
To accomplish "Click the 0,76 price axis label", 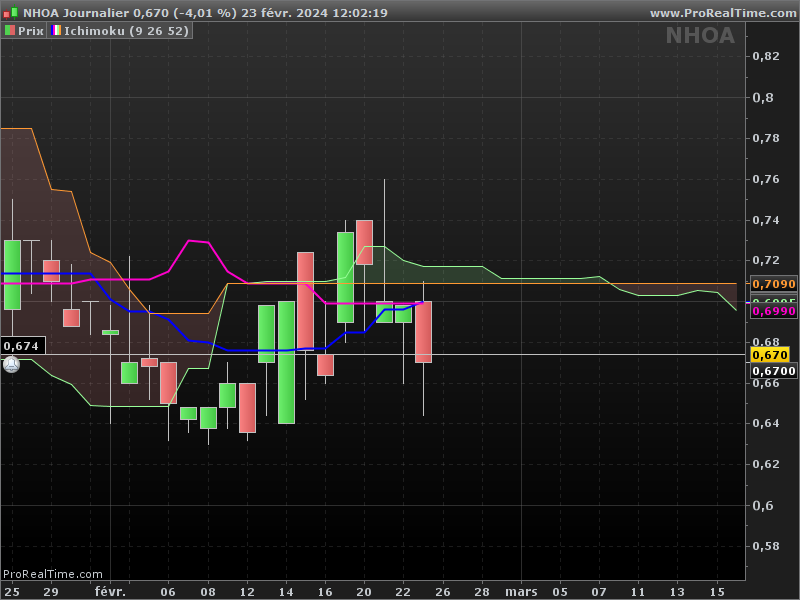I will (x=766, y=179).
